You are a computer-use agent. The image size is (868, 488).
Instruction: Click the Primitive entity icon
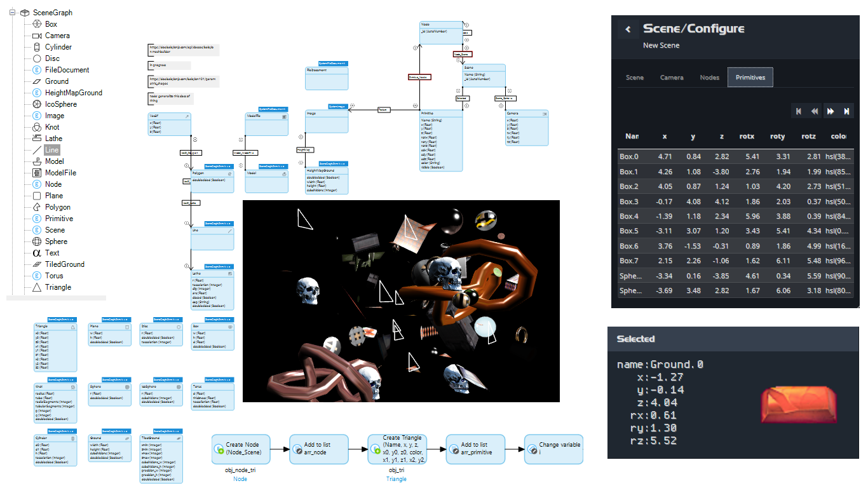tap(37, 219)
